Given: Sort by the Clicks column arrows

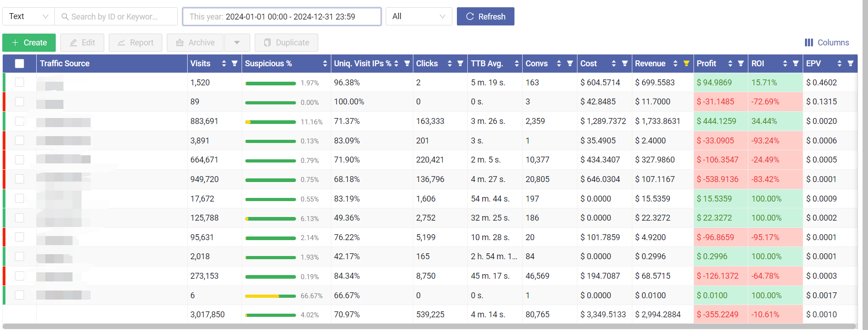Looking at the screenshot, I should [450, 64].
